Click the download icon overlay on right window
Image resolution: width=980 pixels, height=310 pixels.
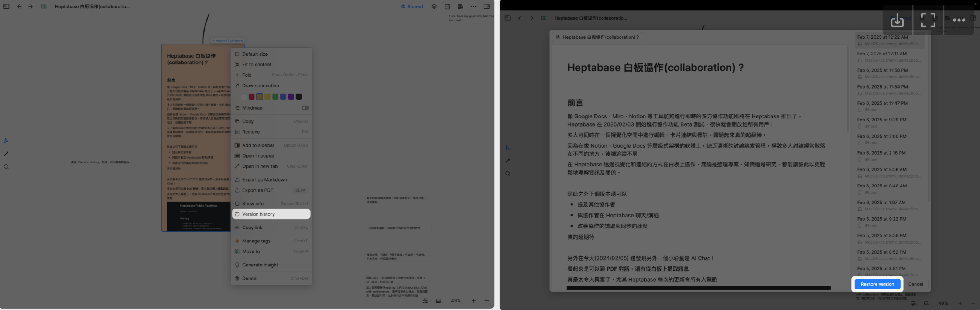point(897,20)
